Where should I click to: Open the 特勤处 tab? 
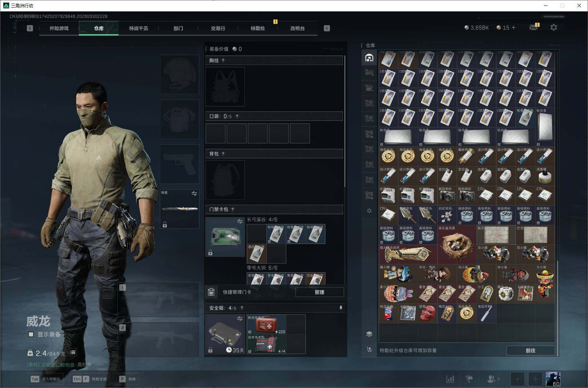click(258, 28)
